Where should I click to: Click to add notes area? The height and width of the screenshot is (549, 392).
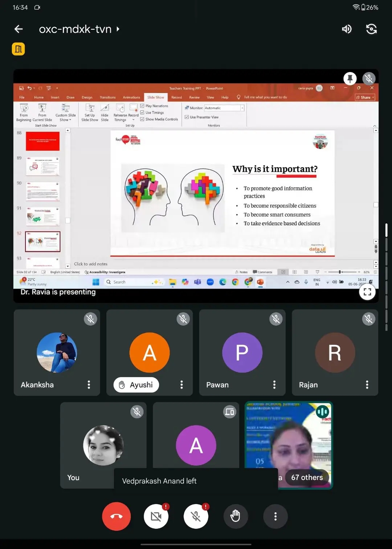tap(91, 264)
